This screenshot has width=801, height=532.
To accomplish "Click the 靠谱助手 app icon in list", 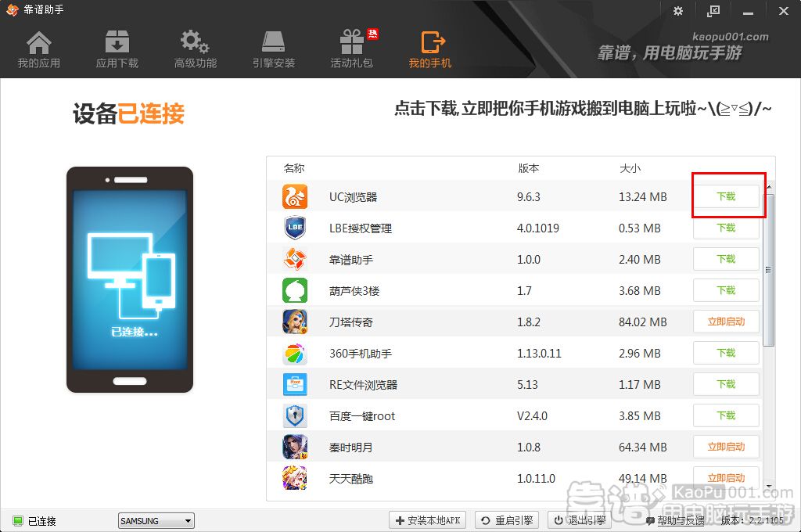I will coord(295,259).
